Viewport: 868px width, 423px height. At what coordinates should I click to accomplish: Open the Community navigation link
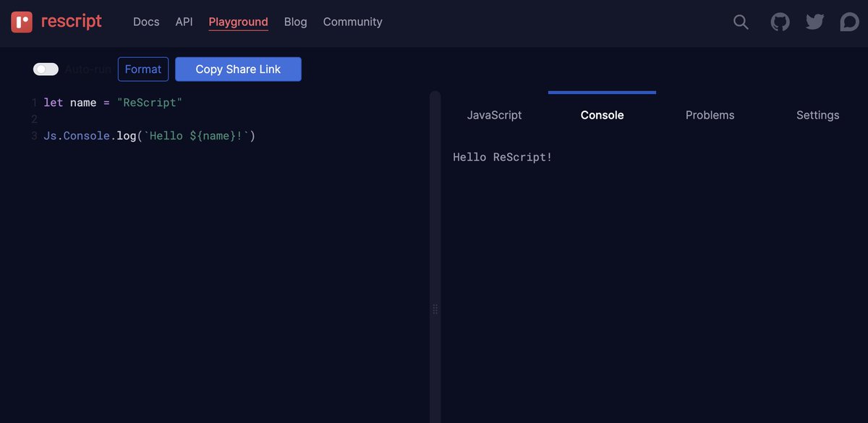tap(352, 22)
